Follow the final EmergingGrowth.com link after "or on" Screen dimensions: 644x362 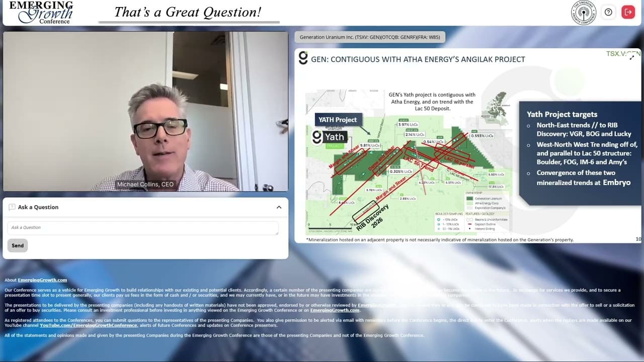[x=335, y=310]
